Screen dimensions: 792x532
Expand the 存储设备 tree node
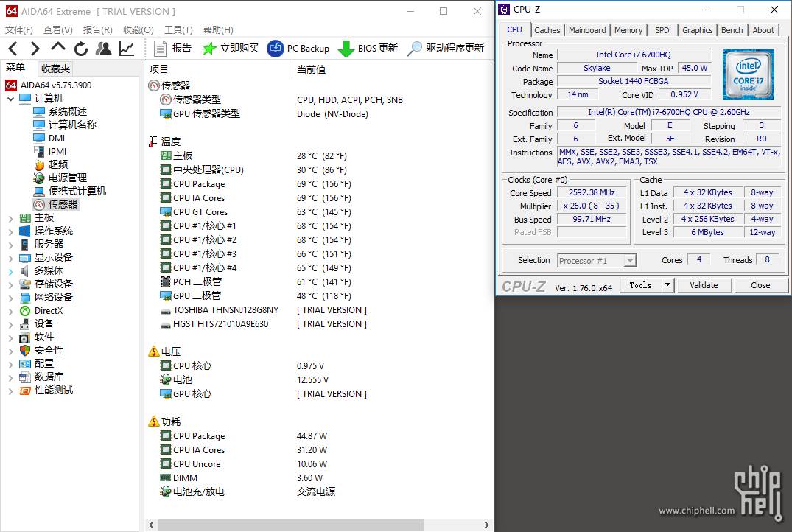point(10,284)
